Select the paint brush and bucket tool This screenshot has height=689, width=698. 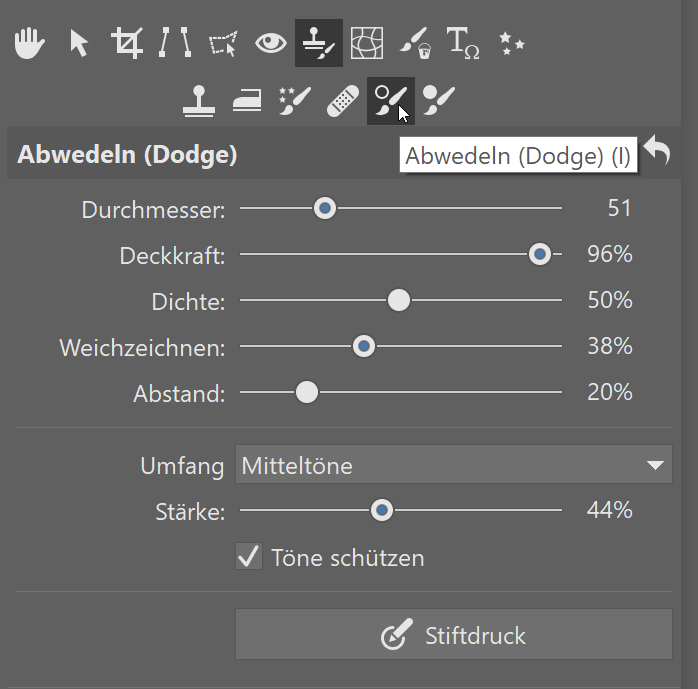tap(415, 43)
